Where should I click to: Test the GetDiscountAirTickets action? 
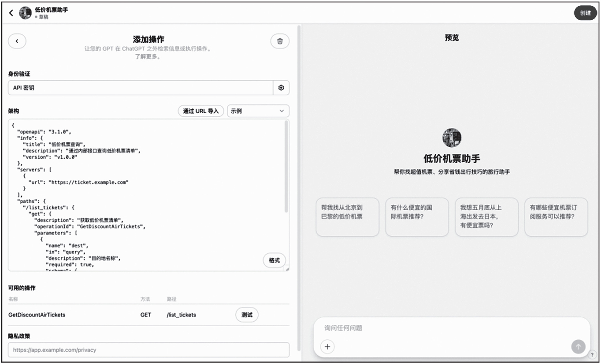tap(247, 315)
